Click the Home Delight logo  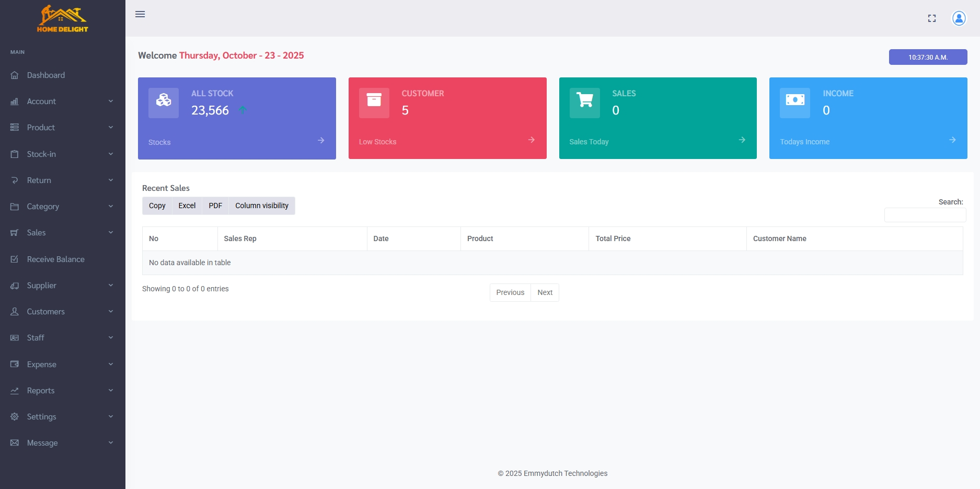(x=63, y=19)
